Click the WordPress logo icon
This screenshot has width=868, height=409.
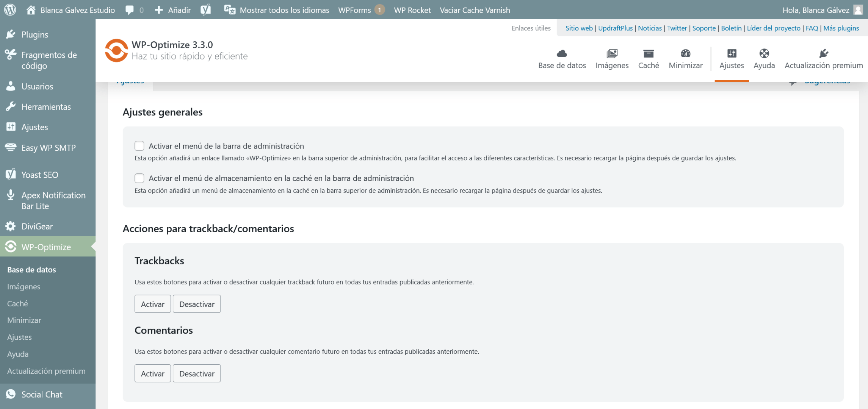(x=10, y=10)
